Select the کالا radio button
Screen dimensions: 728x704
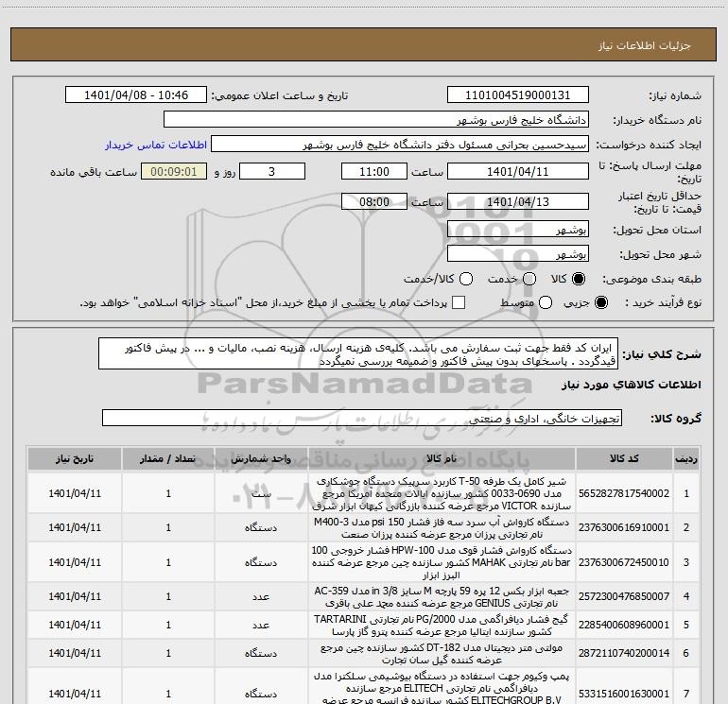[x=579, y=279]
